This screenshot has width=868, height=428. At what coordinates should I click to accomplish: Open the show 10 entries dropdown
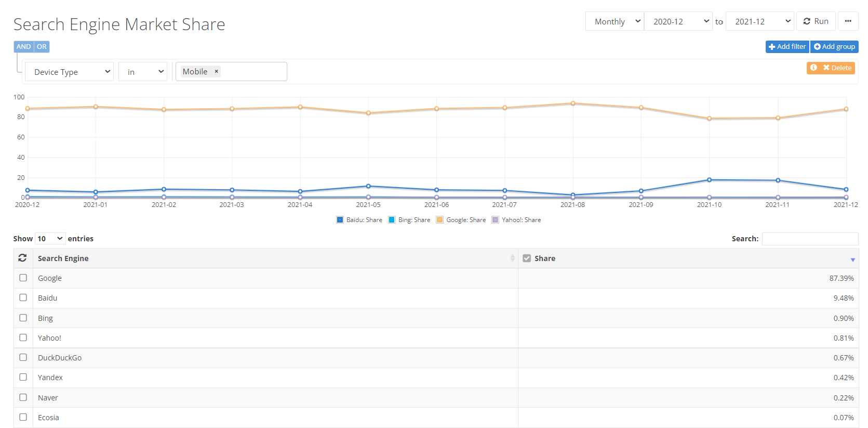(50, 239)
